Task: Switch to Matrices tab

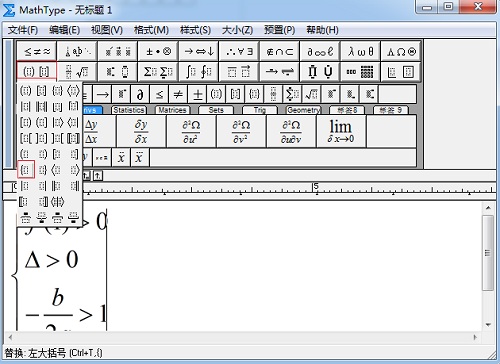Action: coord(172,110)
